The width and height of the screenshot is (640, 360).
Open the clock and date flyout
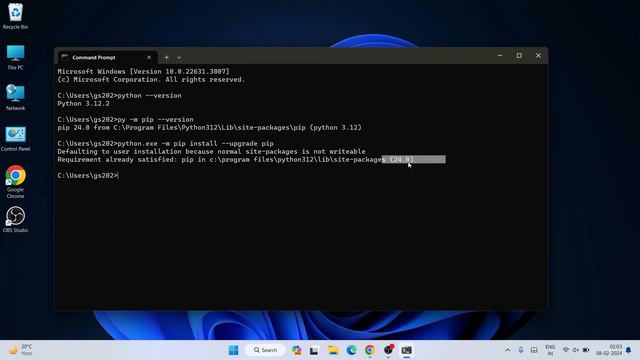(x=609, y=350)
